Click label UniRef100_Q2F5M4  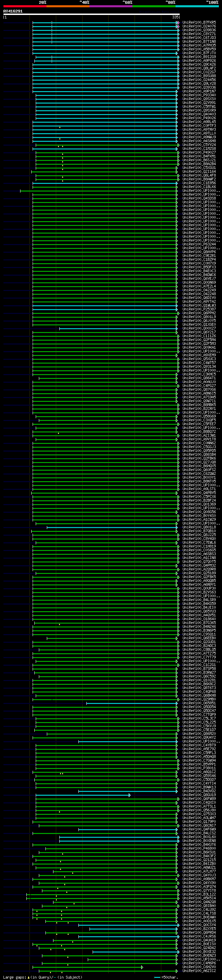coord(199,340)
